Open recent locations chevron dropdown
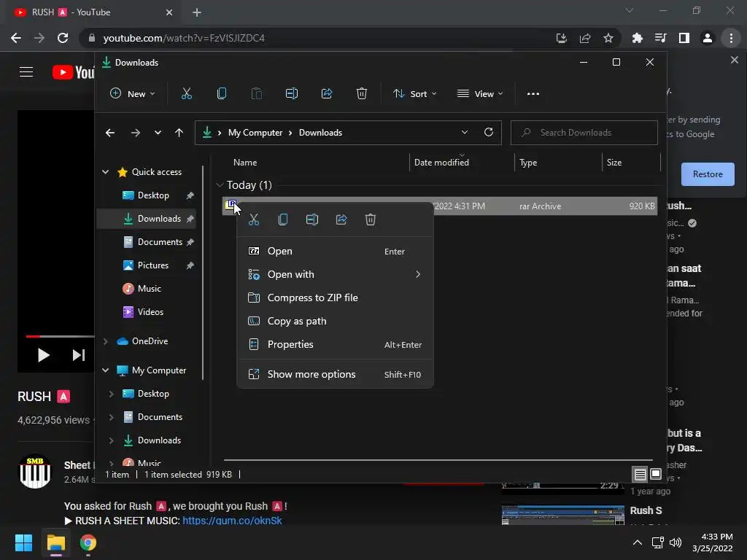This screenshot has height=560, width=747. pyautogui.click(x=158, y=133)
